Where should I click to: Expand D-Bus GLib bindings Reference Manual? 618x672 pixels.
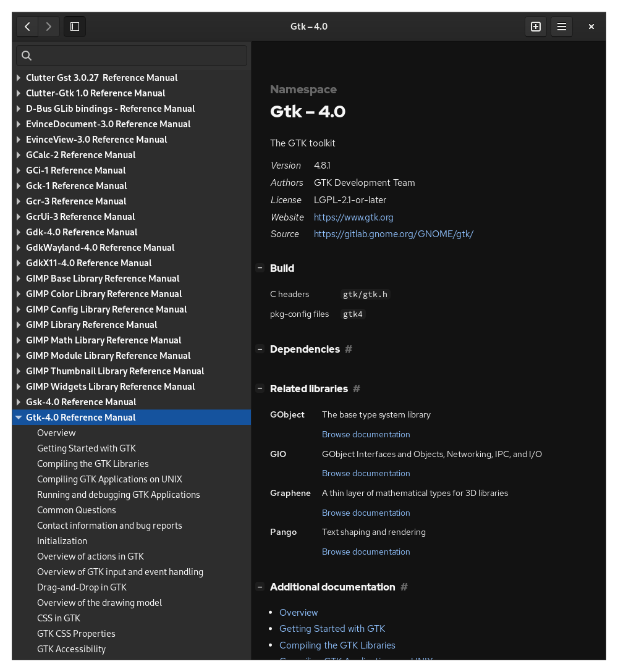[19, 109]
